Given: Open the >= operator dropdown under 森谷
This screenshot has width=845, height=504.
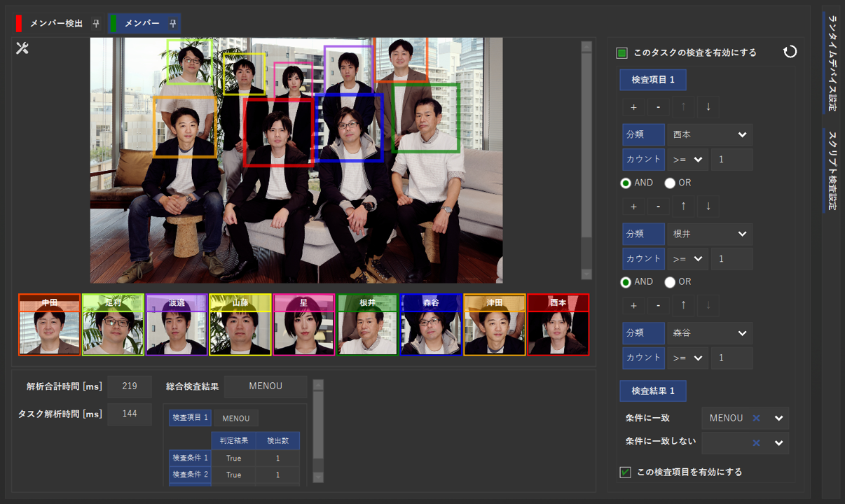Looking at the screenshot, I should click(687, 358).
